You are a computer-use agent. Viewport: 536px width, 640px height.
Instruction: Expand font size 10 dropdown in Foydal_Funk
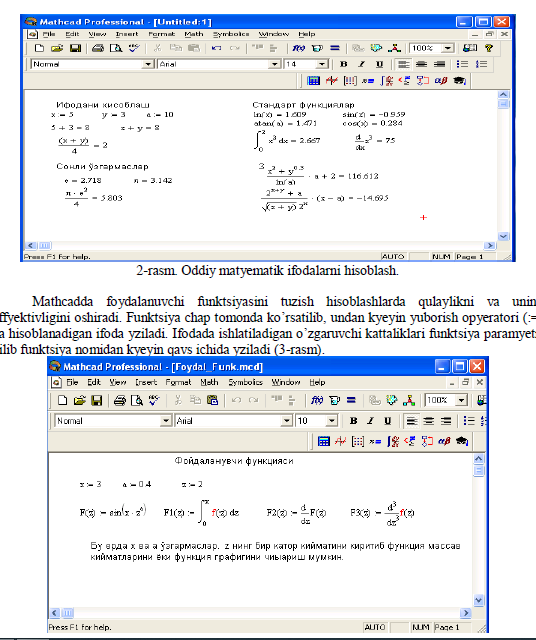(x=331, y=421)
